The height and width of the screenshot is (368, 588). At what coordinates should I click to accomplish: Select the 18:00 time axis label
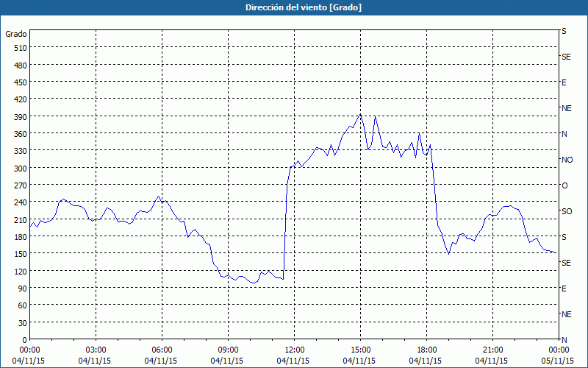427,350
